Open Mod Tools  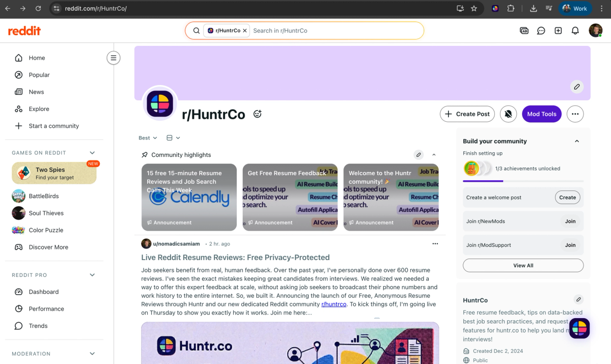542,114
